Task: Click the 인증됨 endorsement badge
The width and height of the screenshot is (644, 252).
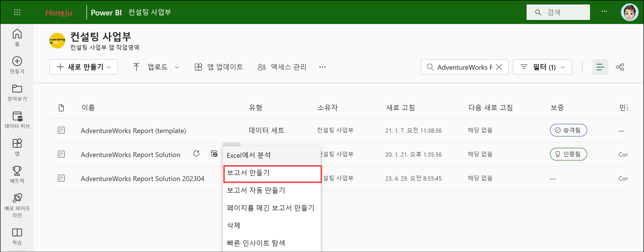Action: 568,154
